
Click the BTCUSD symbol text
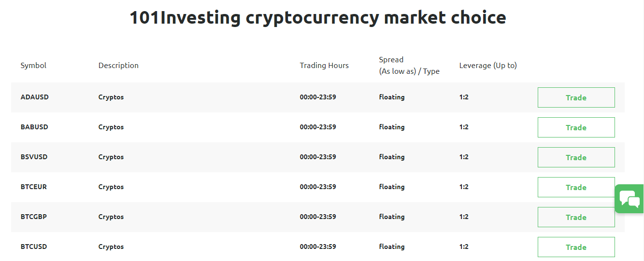point(34,247)
